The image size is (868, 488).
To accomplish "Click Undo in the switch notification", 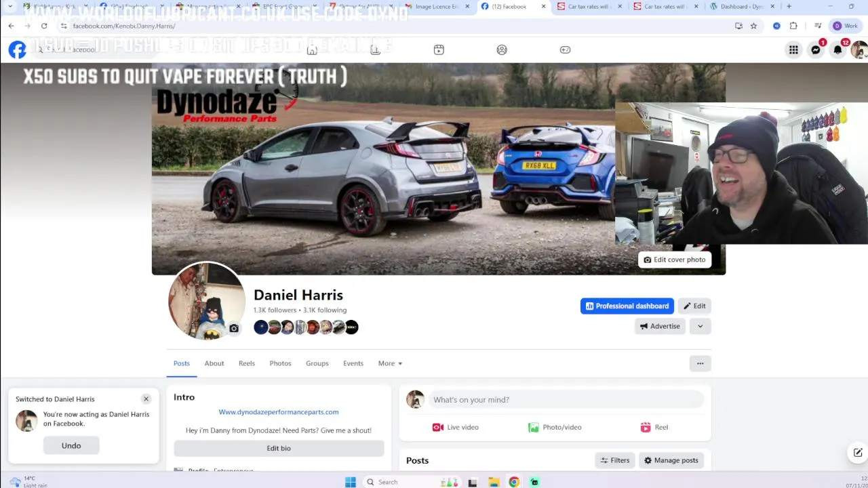I will [x=71, y=445].
